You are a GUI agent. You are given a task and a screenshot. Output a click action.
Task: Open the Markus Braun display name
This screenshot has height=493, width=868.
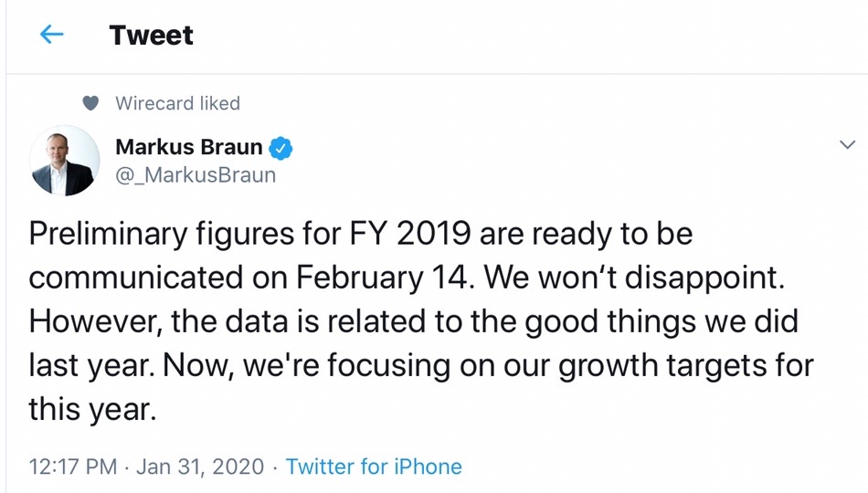click(x=188, y=147)
